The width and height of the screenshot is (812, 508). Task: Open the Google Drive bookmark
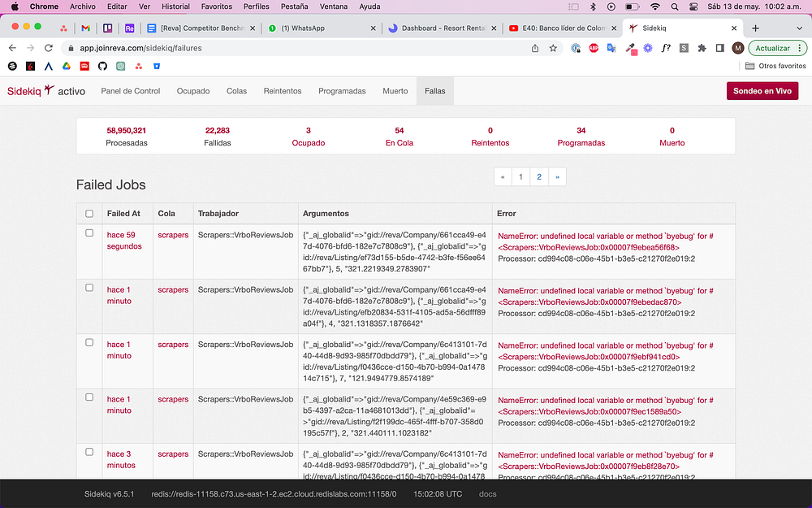pos(67,66)
